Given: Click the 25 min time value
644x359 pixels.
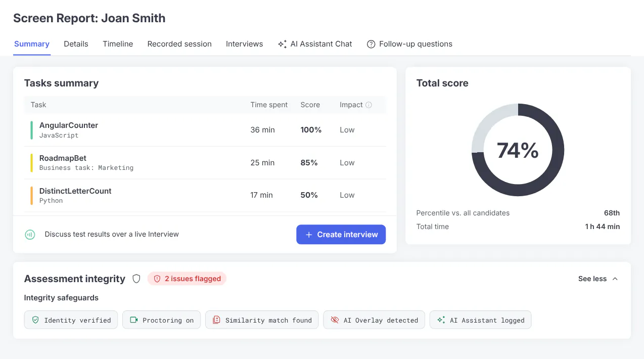Looking at the screenshot, I should (262, 163).
